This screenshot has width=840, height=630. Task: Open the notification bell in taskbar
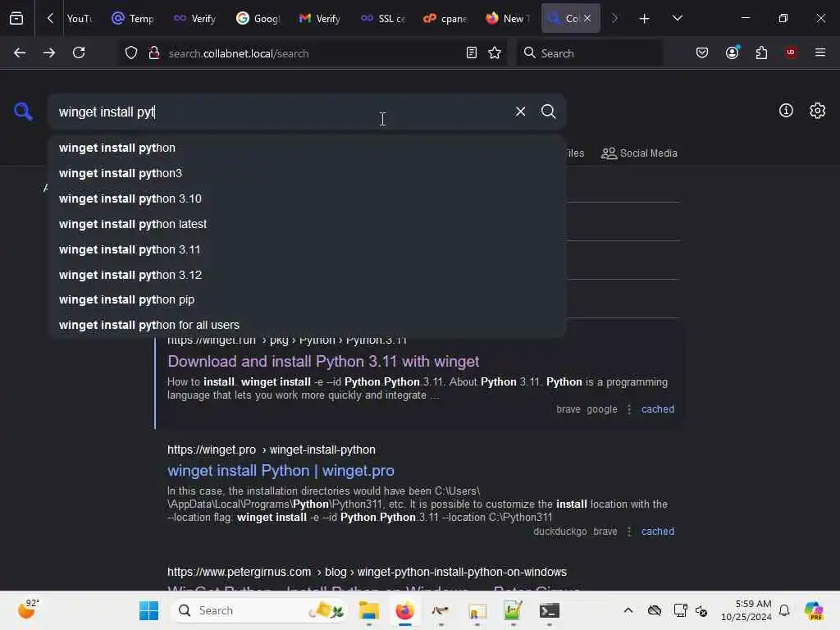[x=783, y=610]
